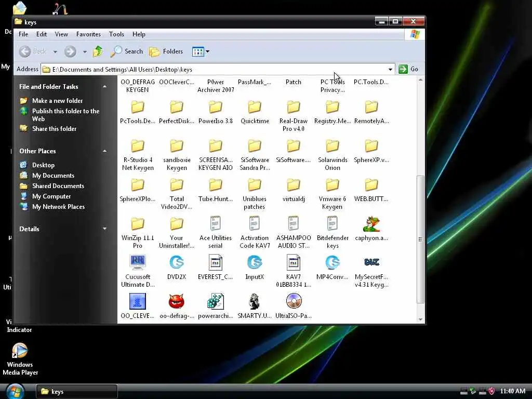Viewport: 532px width, 399px height.
Task: Select the UltraISO-Pa... disc icon
Action: click(x=294, y=301)
